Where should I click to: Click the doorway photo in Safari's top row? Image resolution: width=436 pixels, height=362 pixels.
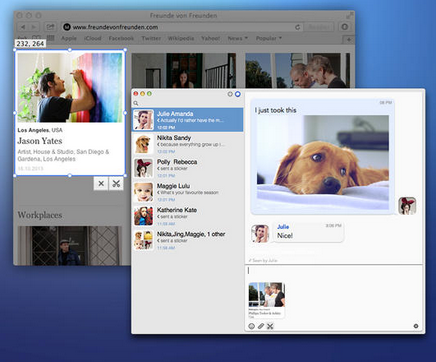pos(184,70)
